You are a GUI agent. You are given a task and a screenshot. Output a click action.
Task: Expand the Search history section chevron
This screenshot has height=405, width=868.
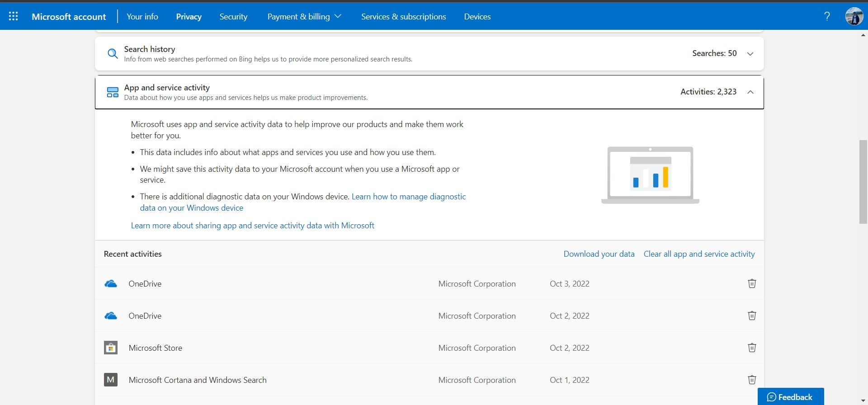pyautogui.click(x=750, y=54)
